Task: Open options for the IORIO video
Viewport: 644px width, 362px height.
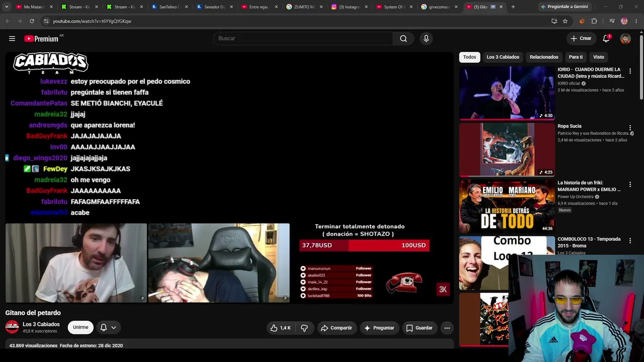Action: click(630, 71)
